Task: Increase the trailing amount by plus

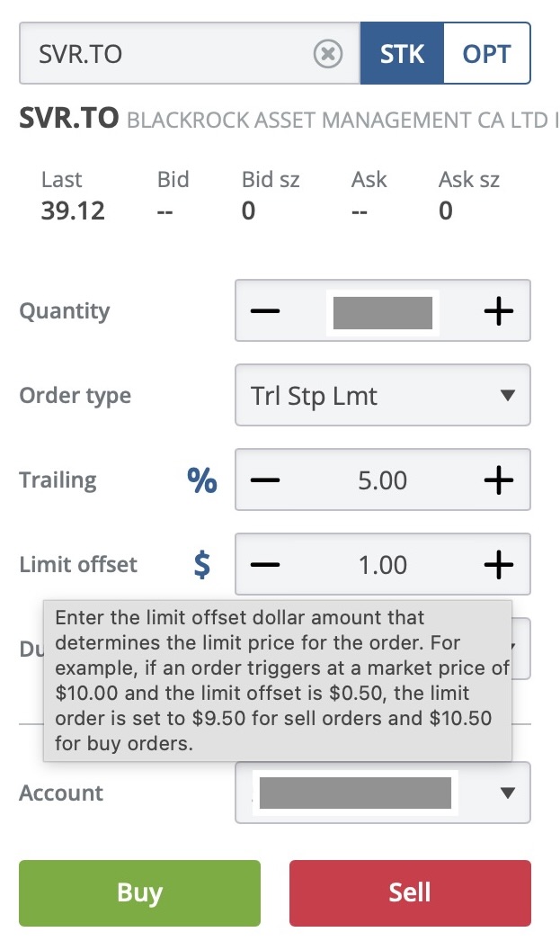Action: point(498,480)
